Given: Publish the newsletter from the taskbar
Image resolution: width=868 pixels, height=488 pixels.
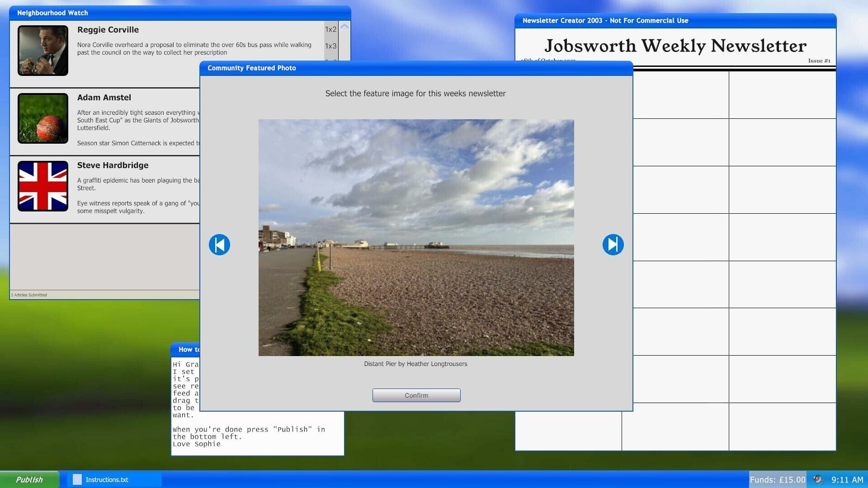Looking at the screenshot, I should click(x=29, y=479).
